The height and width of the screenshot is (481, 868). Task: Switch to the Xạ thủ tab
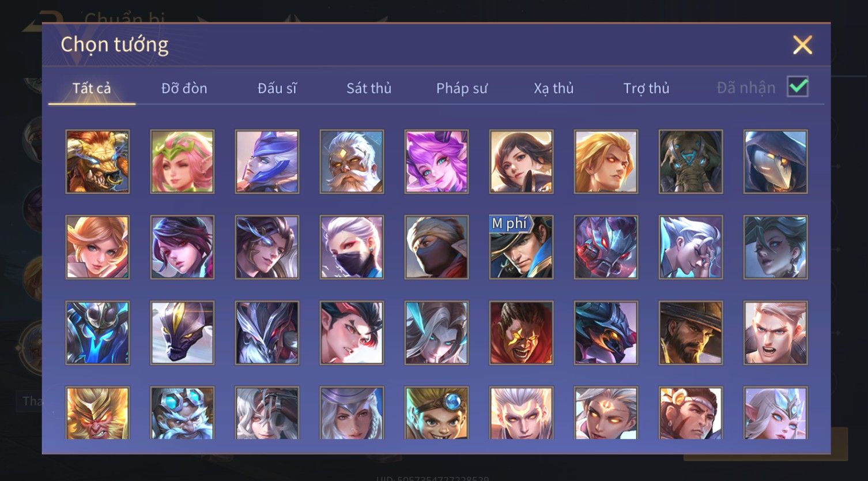pos(553,88)
